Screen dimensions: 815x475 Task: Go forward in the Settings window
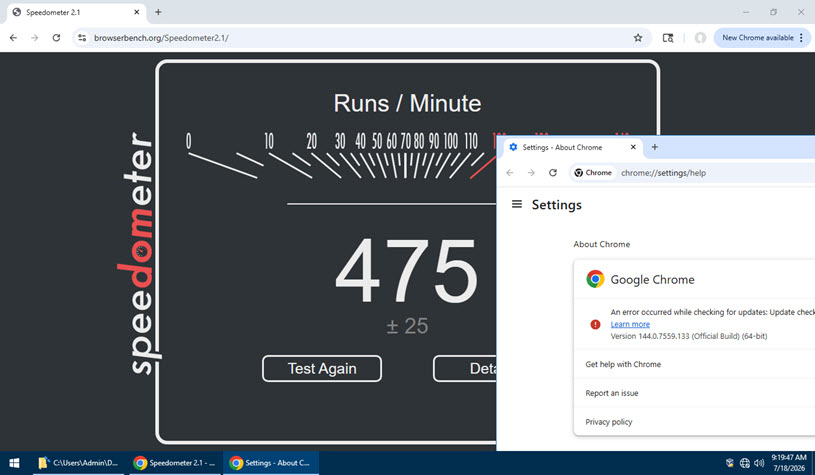(x=531, y=173)
